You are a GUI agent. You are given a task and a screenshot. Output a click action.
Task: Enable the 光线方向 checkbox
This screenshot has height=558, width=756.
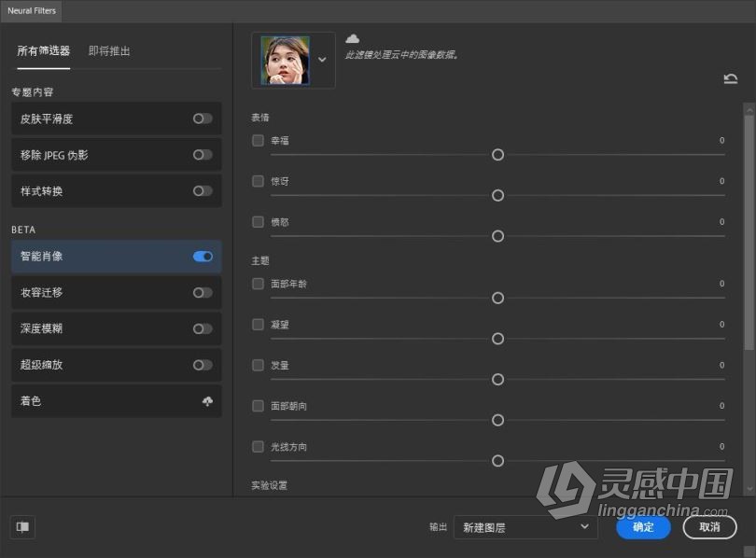pyautogui.click(x=258, y=447)
